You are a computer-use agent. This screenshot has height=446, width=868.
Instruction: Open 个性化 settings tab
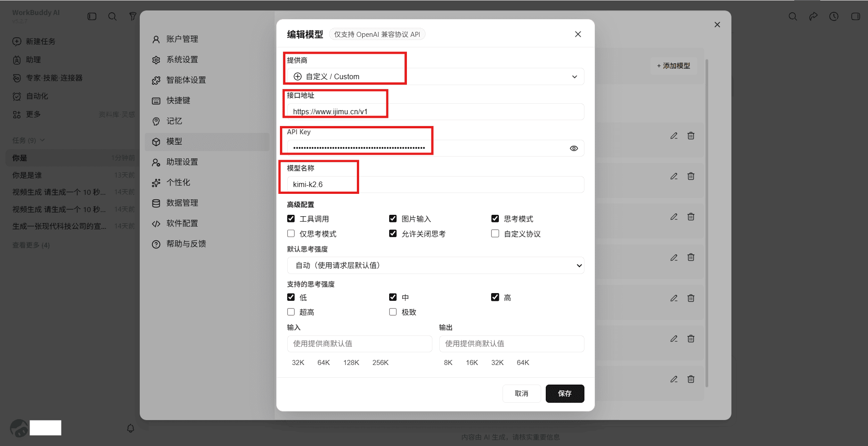(207, 182)
